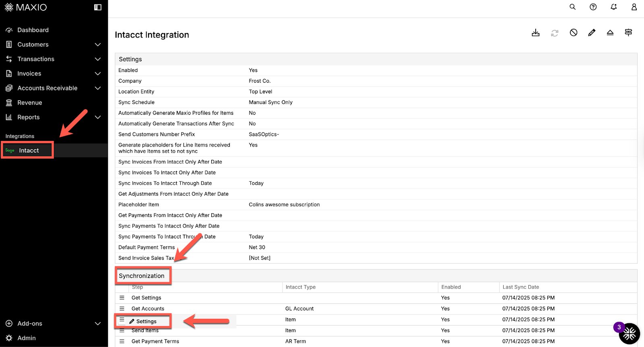This screenshot has width=644, height=347.
Task: Open the help question mark icon
Action: 593,7
